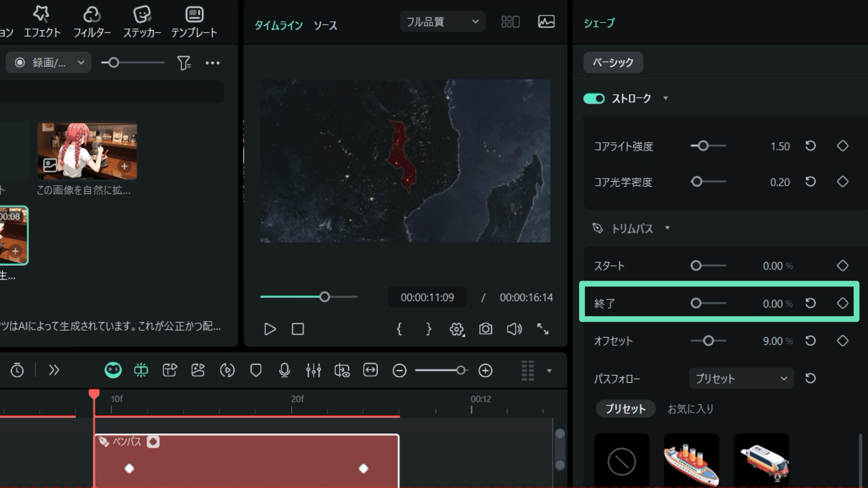Open the media filter funnel icon

(x=184, y=63)
